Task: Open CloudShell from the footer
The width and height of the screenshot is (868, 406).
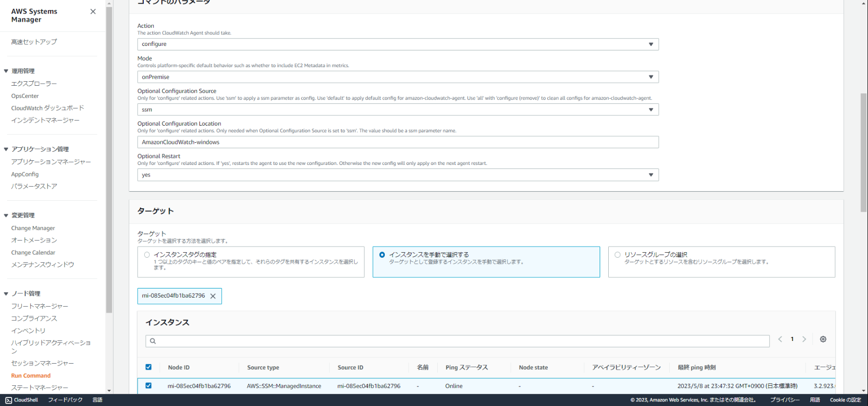Action: (x=22, y=400)
